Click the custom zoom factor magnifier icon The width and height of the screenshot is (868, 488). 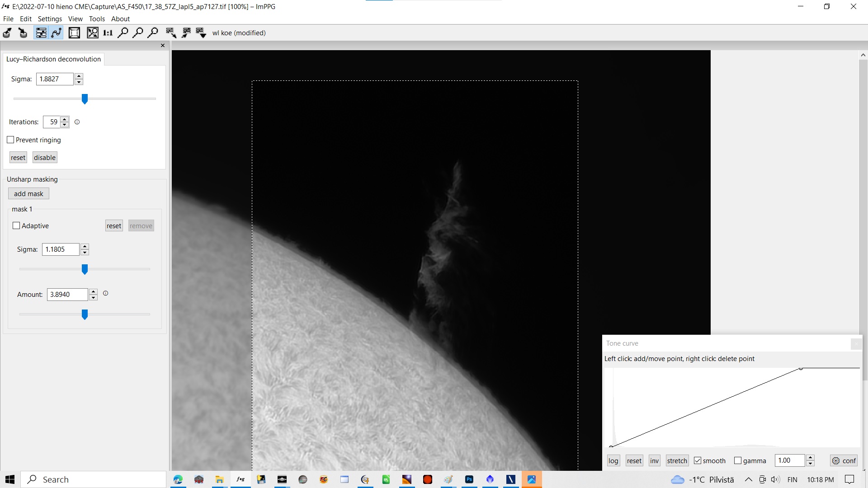coord(153,33)
